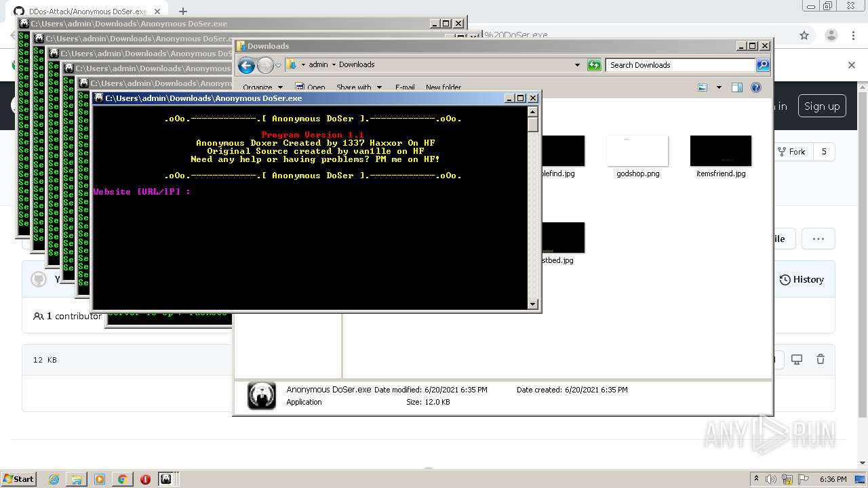
Task: Click the godshop.png file name
Action: [637, 174]
